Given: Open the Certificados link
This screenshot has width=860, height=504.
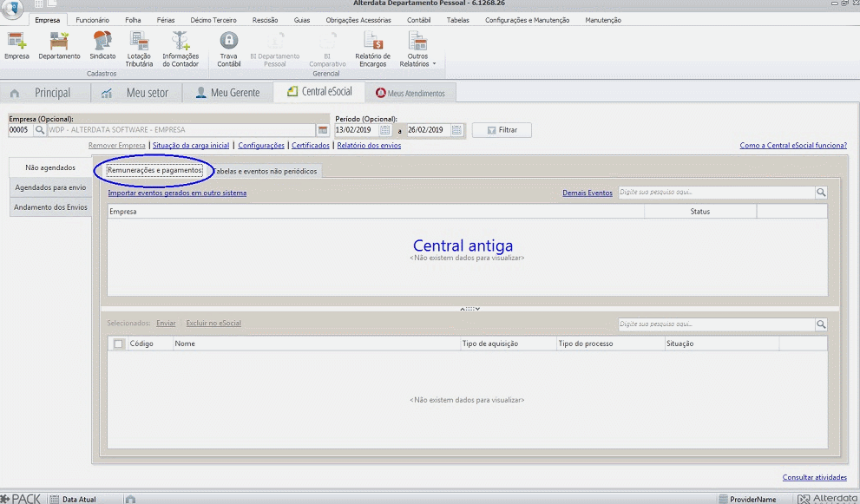Looking at the screenshot, I should tap(311, 146).
